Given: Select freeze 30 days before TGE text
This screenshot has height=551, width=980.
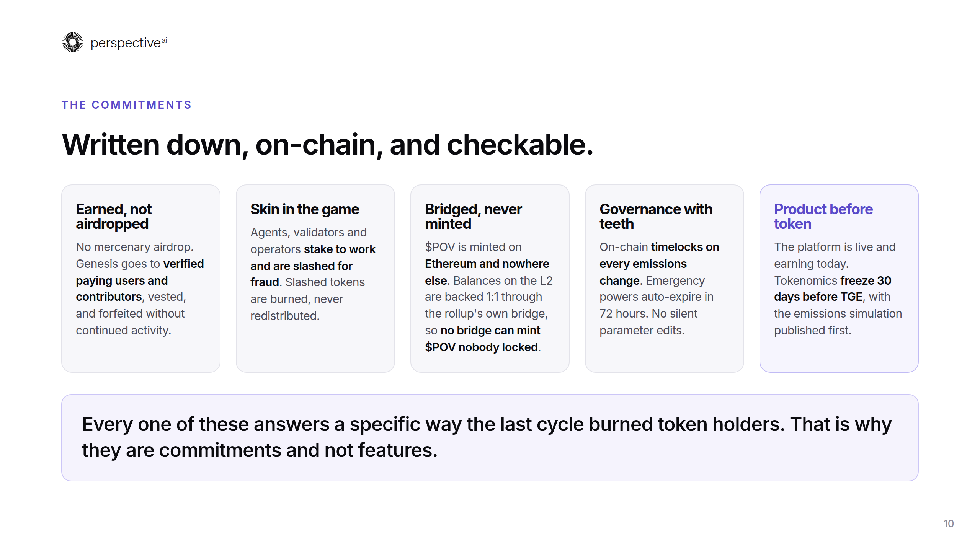Looking at the screenshot, I should [x=832, y=289].
